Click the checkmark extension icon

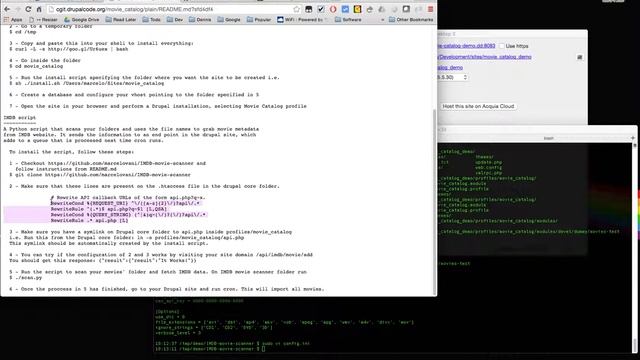click(x=321, y=9)
